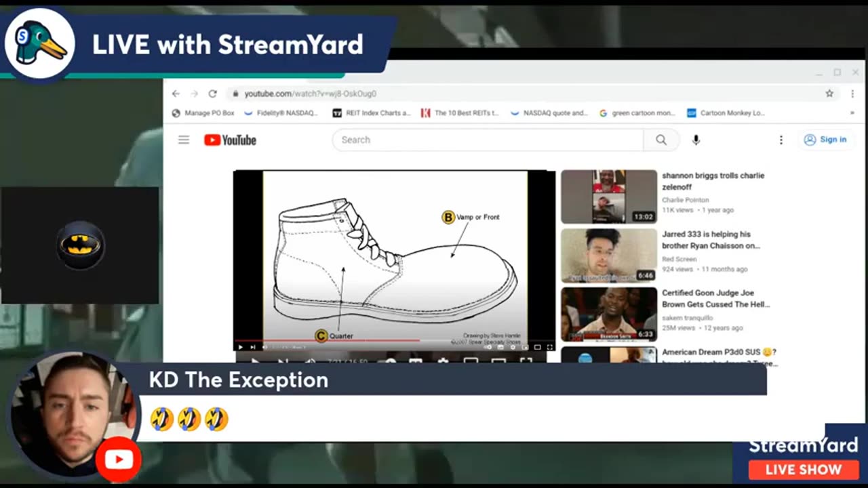Open the player settings gear
Screen dimensions: 868x488
[513, 347]
